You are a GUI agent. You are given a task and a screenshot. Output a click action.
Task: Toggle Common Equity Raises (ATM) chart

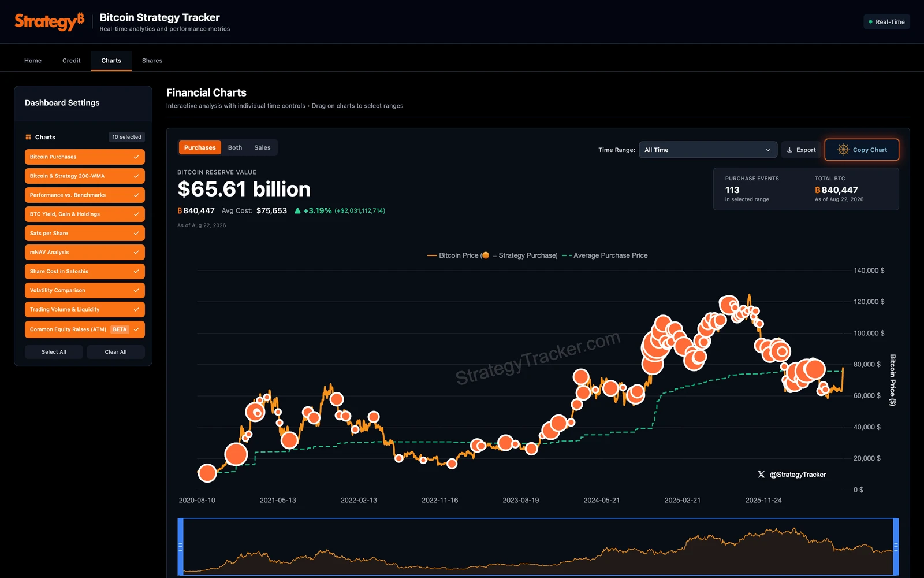coord(85,329)
